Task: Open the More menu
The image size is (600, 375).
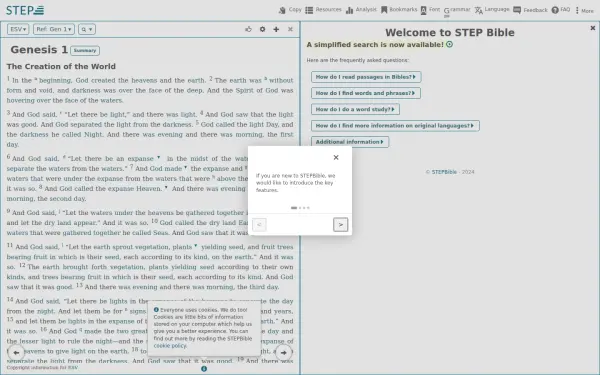Action: pos(584,10)
